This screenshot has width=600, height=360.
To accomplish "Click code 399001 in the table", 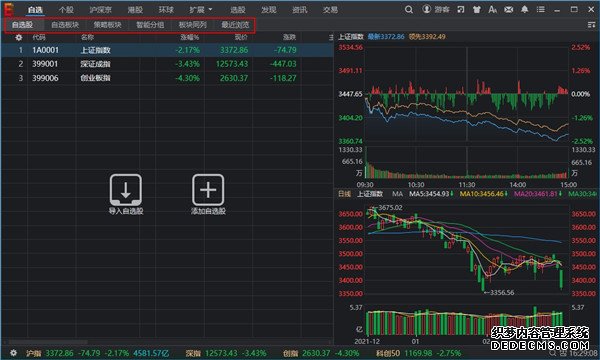I will pyautogui.click(x=45, y=64).
